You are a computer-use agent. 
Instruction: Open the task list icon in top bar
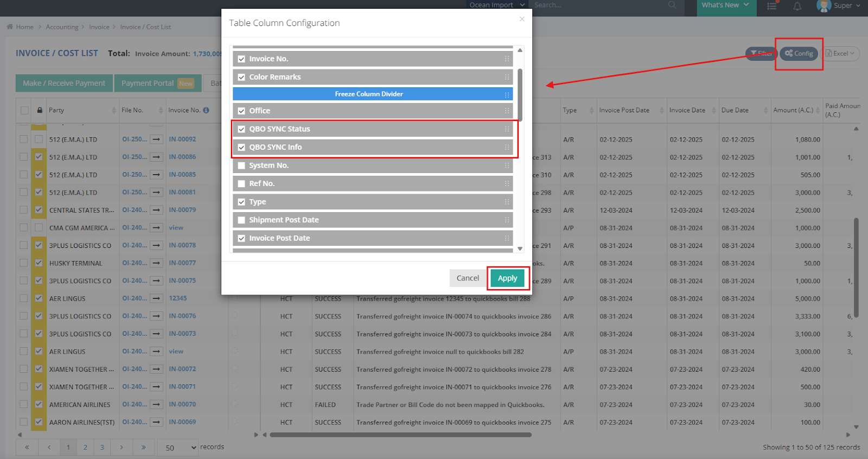772,6
